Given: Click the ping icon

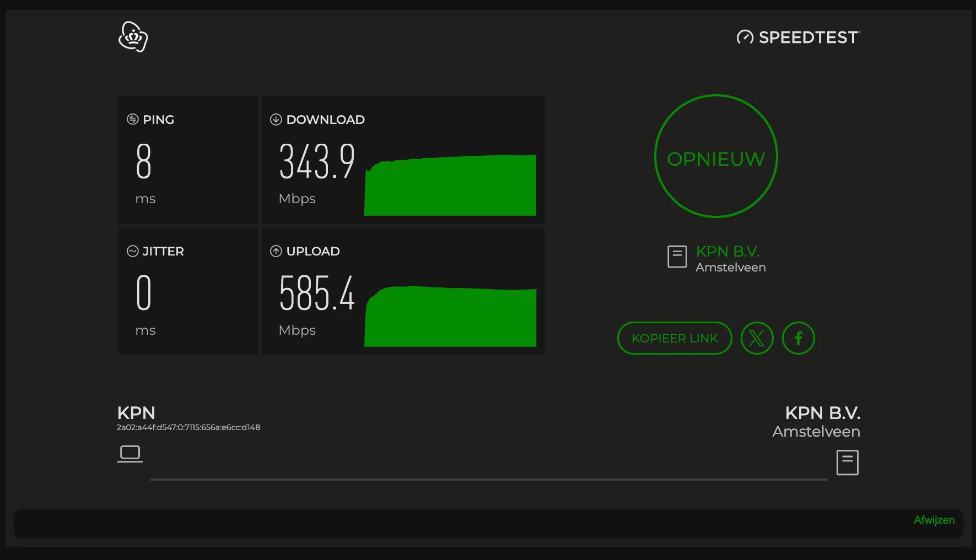Looking at the screenshot, I should (133, 119).
